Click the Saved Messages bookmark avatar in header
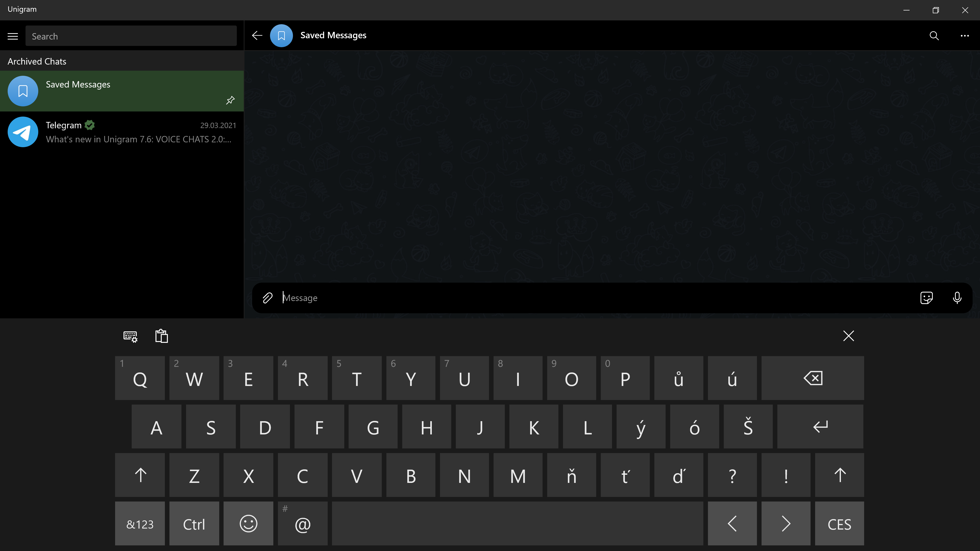Image resolution: width=980 pixels, height=551 pixels. coord(281,35)
